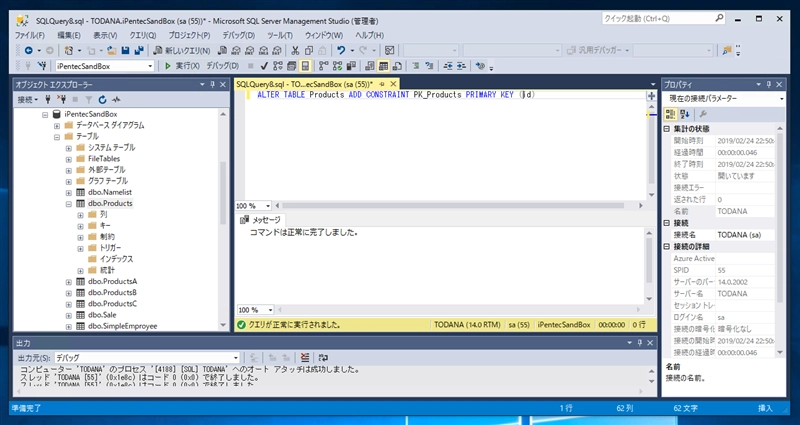Click the Save All icon
The height and width of the screenshot is (425, 800).
pos(138,51)
